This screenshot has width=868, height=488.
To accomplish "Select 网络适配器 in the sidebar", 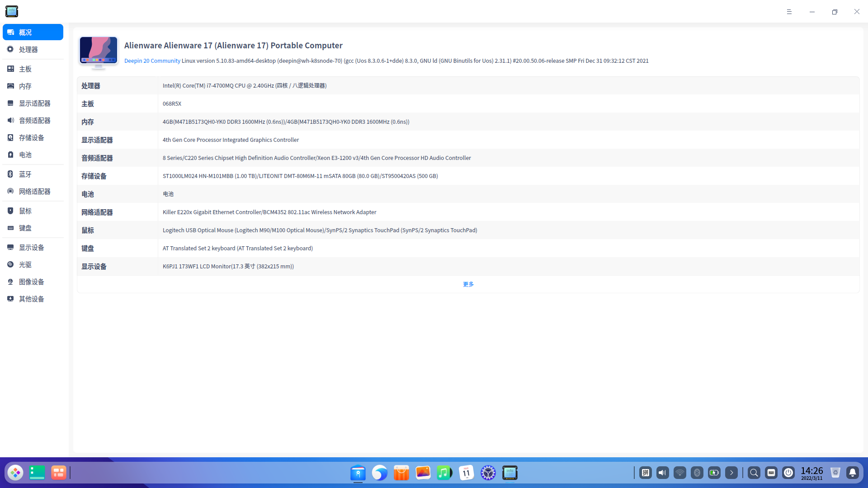I will coord(34,192).
